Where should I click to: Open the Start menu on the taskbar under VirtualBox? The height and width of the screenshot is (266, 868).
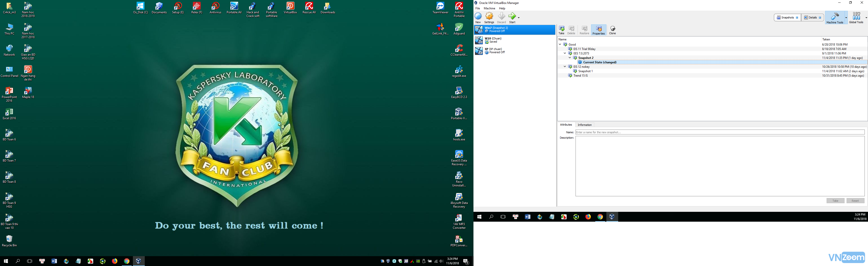click(x=479, y=217)
